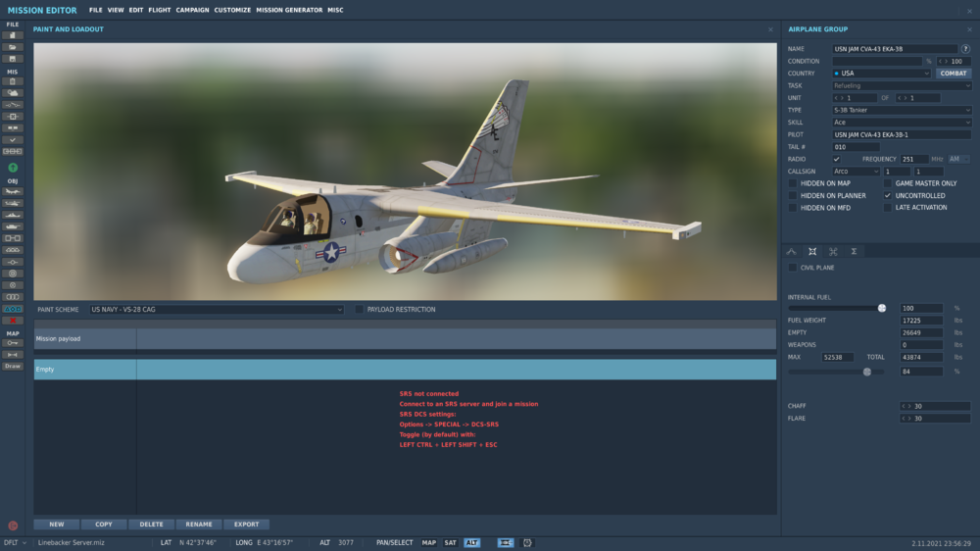Click the EXPORT payload button
Image resolution: width=980 pixels, height=551 pixels.
coord(246,525)
